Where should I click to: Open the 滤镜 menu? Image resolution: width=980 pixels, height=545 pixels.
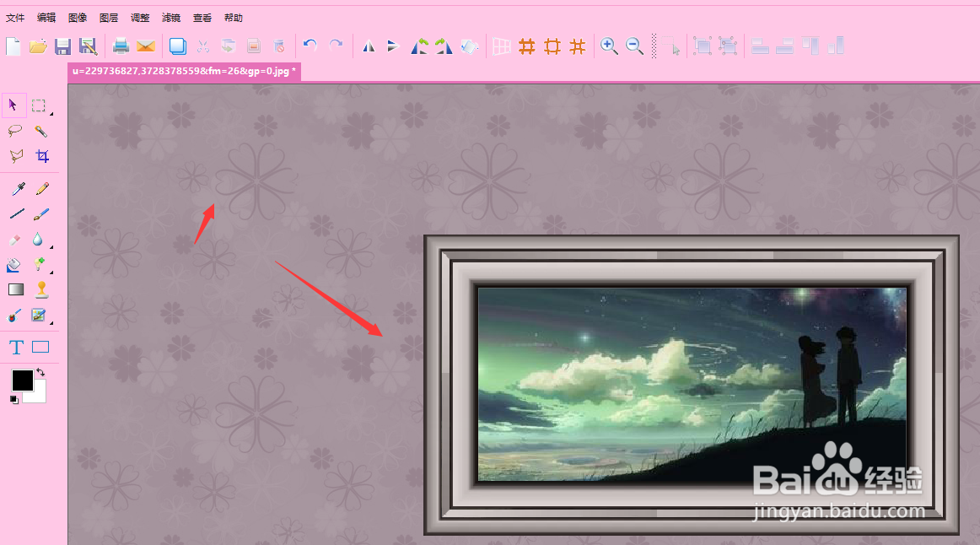coord(171,18)
